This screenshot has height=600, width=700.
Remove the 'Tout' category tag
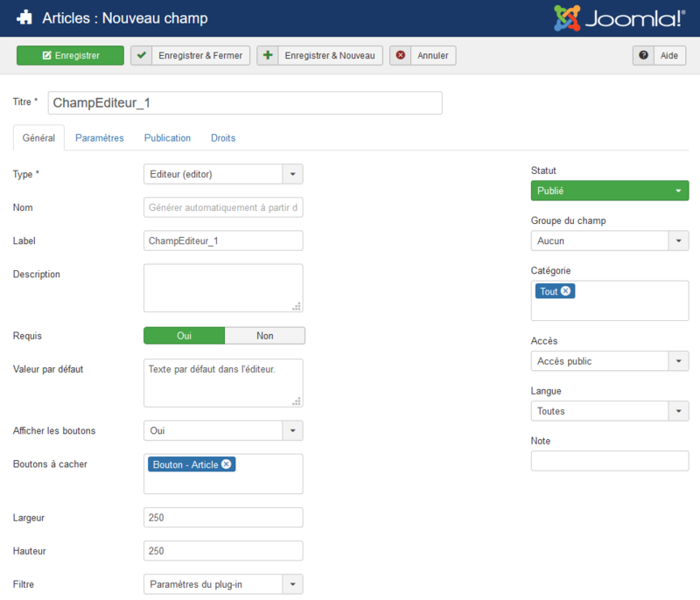(x=565, y=291)
